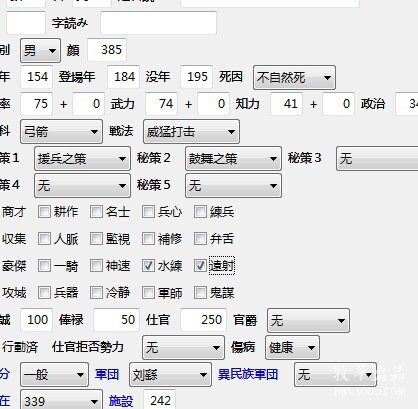The height and width of the screenshot is (409, 418).
Task: Open the 弓箭 troop type dropdown
Action: (x=61, y=132)
